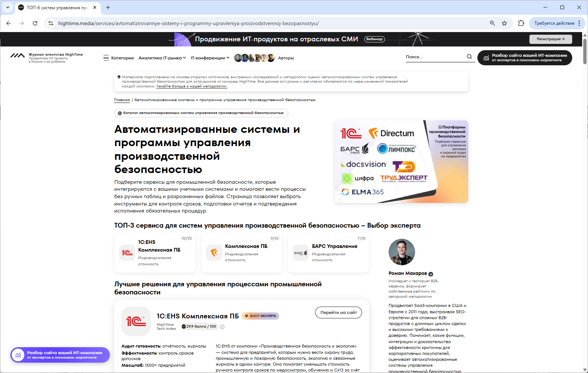588x373 pixels.
Task: Click floating Разбор сайта вашей ИТ-компании button
Action: click(60, 355)
